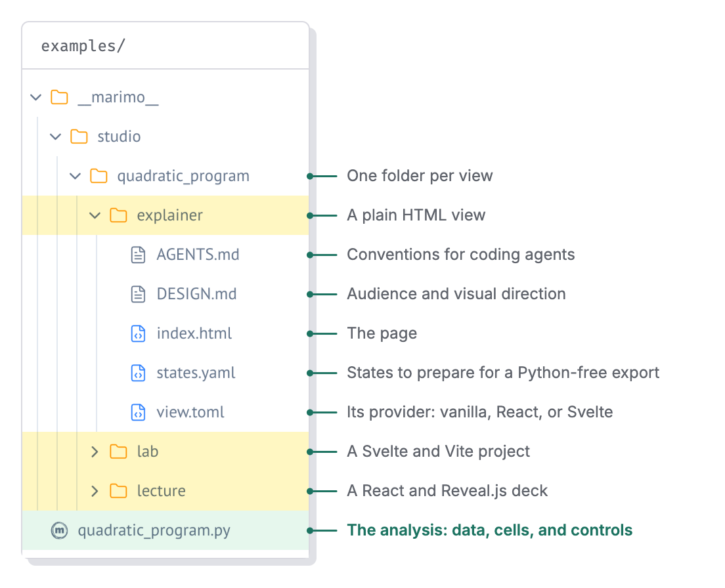This screenshot has width=725, height=588.
Task: Collapse the quadratic_program folder chevron
Action: click(75, 176)
